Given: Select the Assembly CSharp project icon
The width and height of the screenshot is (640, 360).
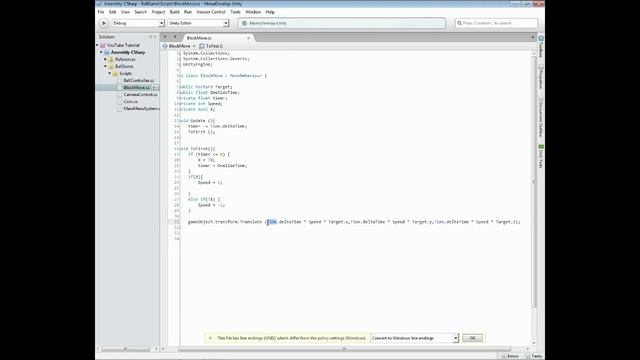Looking at the screenshot, I should coord(107,52).
